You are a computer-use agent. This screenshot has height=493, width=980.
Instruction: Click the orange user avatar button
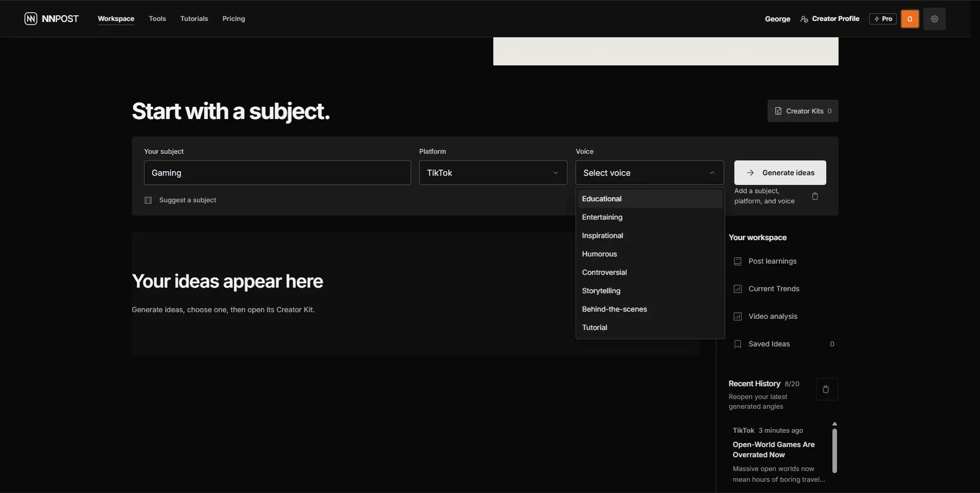pos(910,19)
